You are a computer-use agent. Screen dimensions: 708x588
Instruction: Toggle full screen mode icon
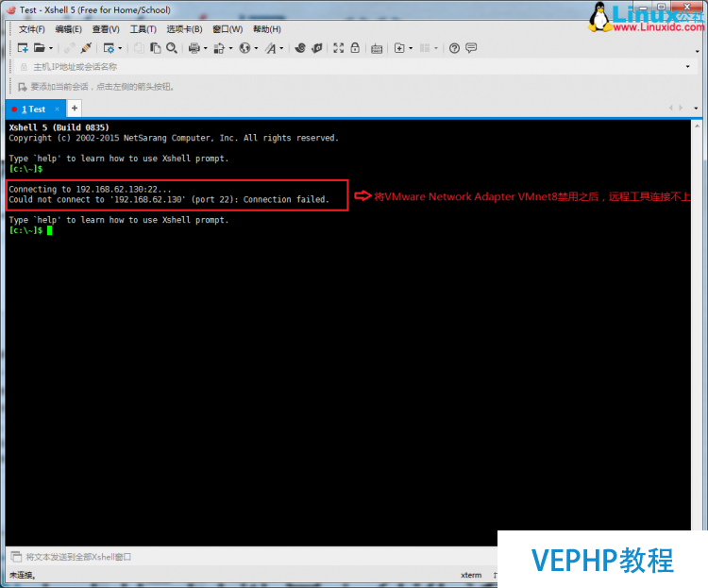click(x=338, y=48)
